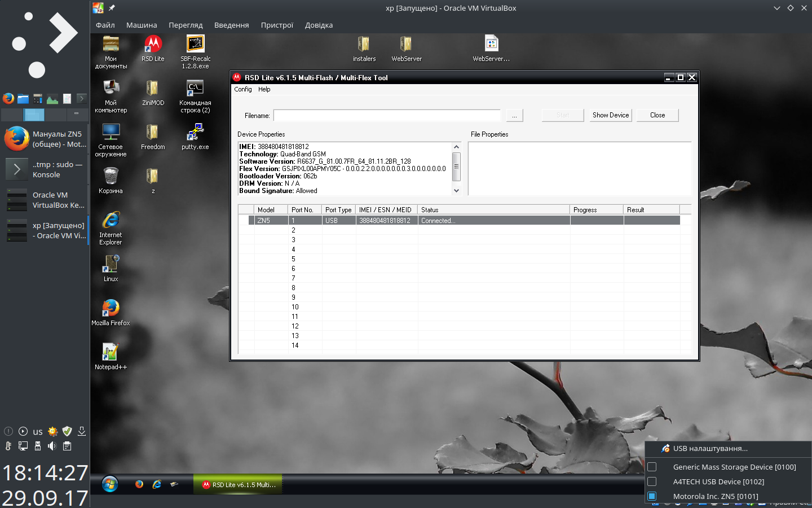
Task: Launch putty.exe from desktop
Action: click(195, 137)
